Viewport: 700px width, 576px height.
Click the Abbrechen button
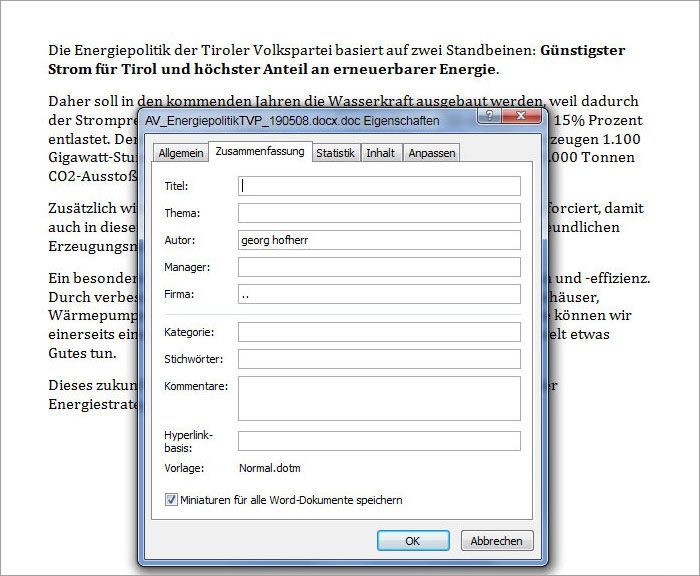497,541
